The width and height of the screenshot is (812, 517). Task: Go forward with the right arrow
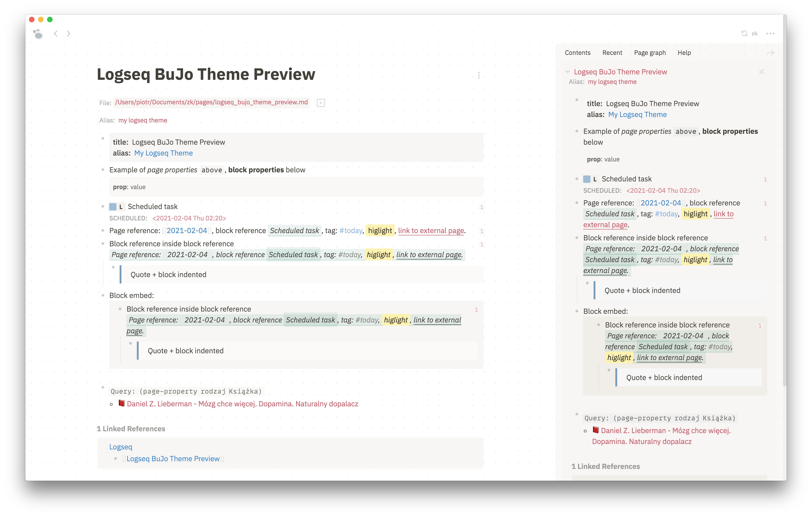68,33
